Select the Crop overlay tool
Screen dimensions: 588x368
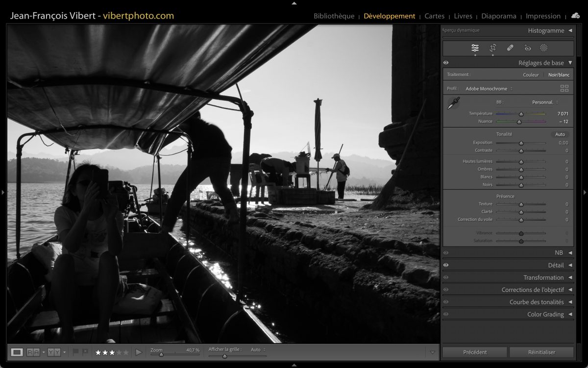tap(492, 48)
